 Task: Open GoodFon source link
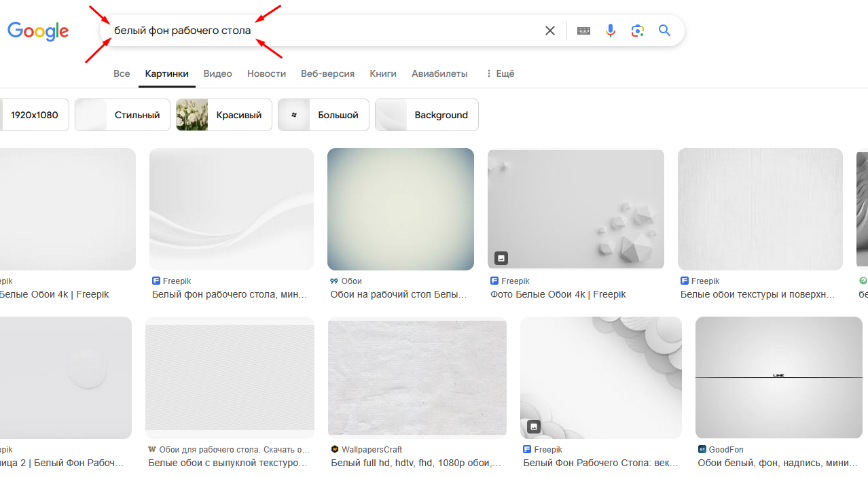coord(725,449)
